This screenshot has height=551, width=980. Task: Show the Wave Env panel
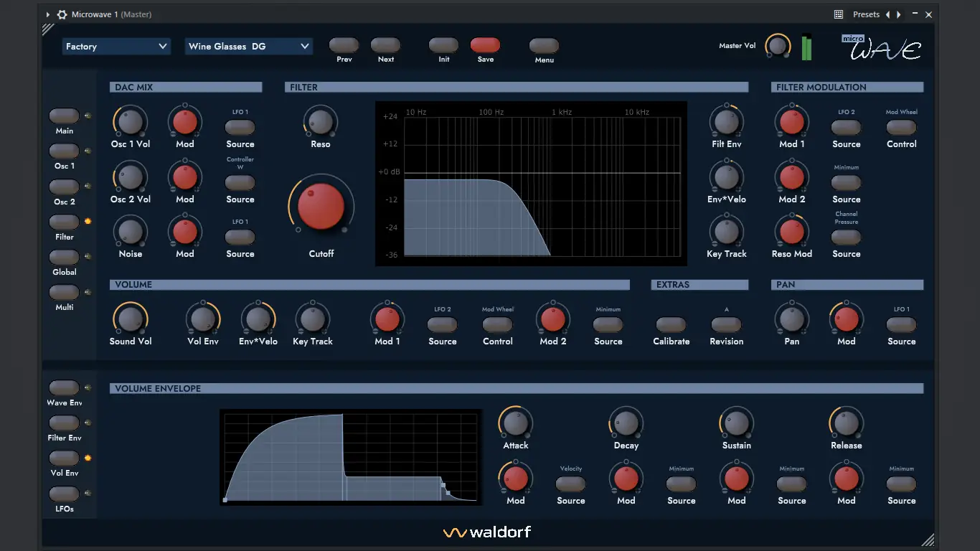[x=64, y=387]
